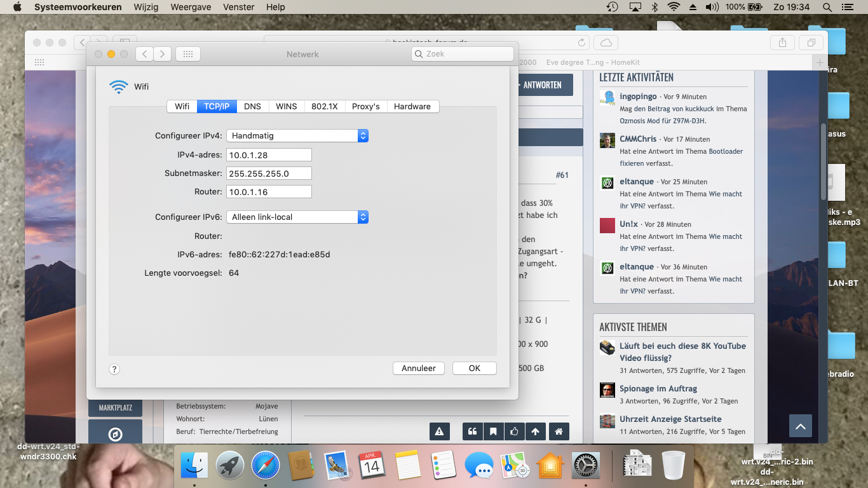
Task: Open Trash in the Dock
Action: pyautogui.click(x=674, y=465)
